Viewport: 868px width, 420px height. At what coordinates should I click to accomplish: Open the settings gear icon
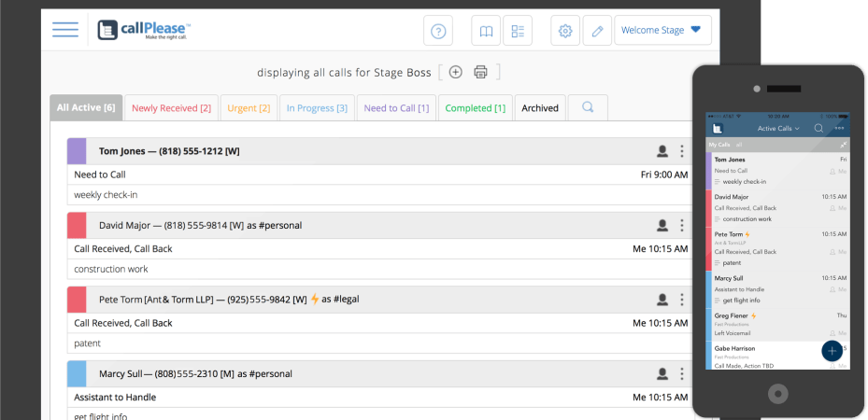[x=564, y=31]
